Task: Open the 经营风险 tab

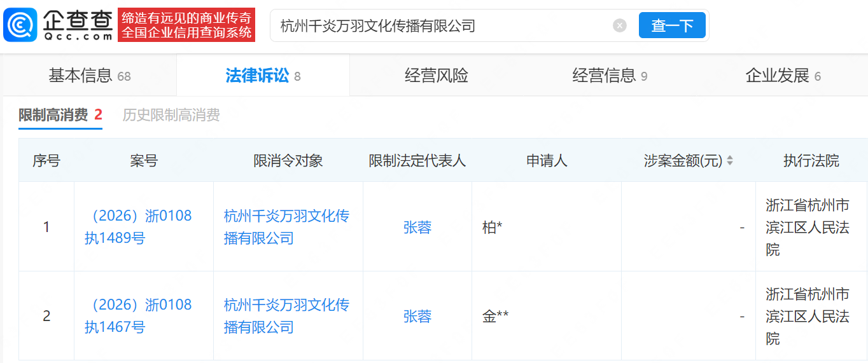Action: [436, 76]
